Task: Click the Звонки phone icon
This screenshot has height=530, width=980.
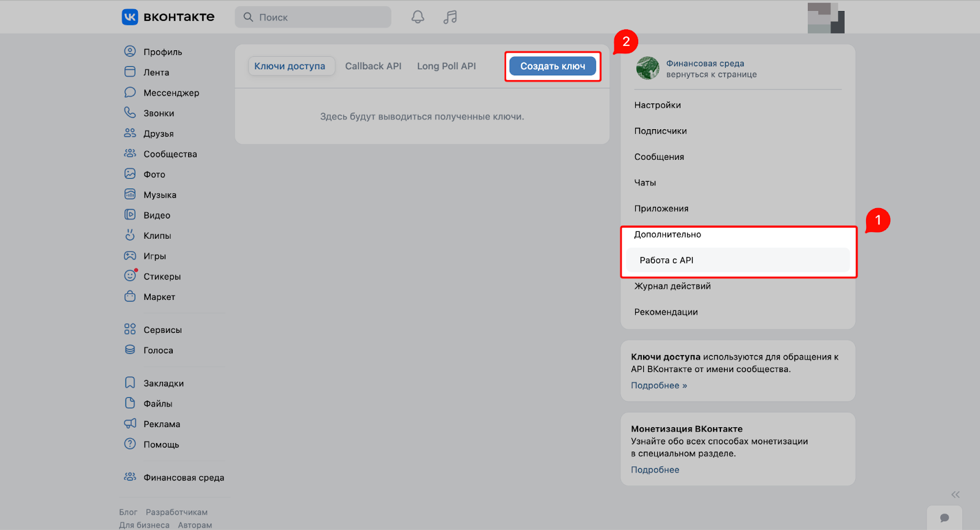Action: [130, 113]
